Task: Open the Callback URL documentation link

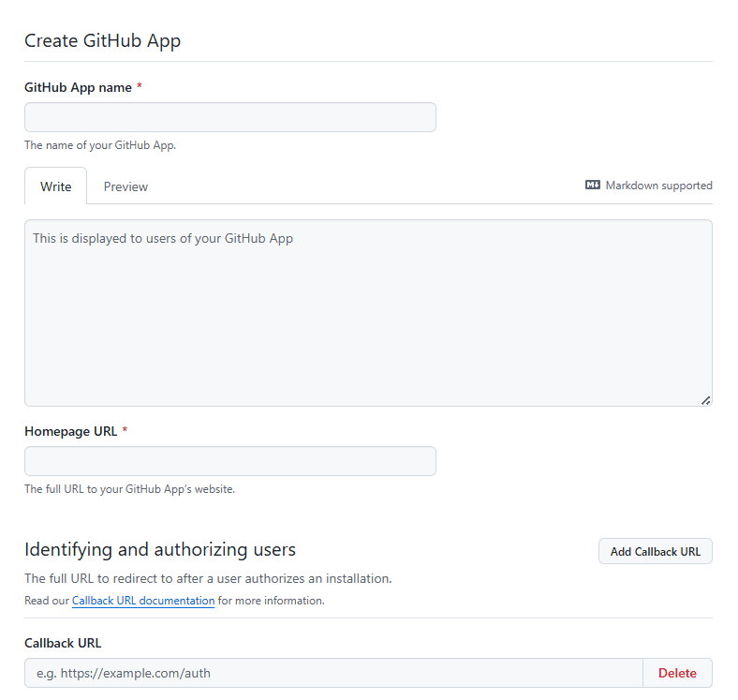Action: pyautogui.click(x=143, y=601)
